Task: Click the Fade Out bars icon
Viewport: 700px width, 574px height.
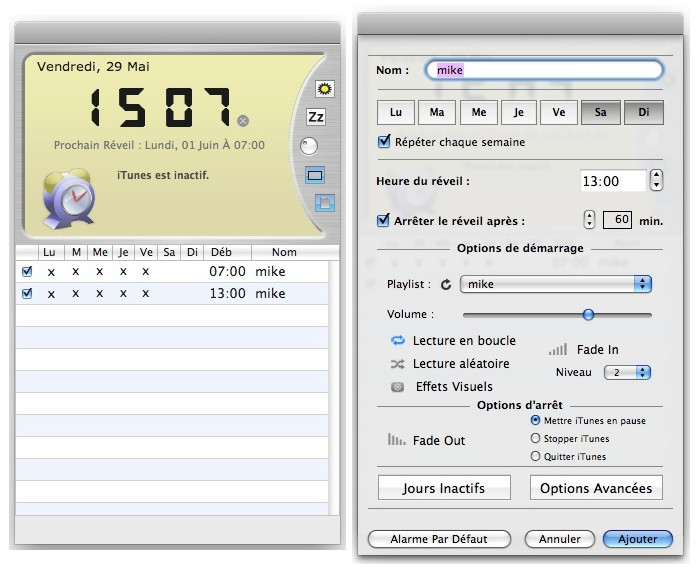Action: [x=396, y=440]
